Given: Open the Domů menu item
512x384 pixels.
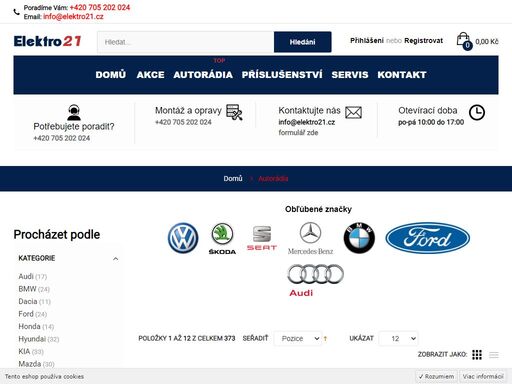Looking at the screenshot, I should 111,75.
